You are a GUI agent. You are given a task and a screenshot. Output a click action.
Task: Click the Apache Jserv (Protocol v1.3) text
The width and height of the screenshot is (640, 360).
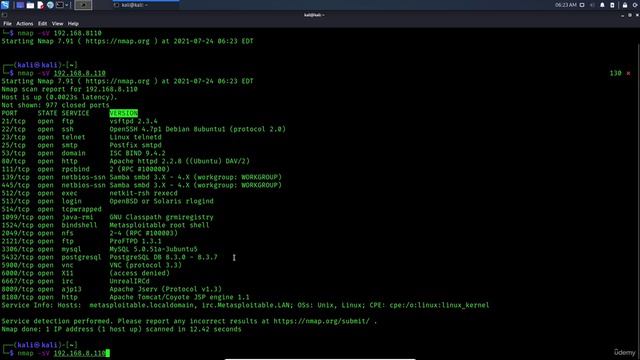165,289
